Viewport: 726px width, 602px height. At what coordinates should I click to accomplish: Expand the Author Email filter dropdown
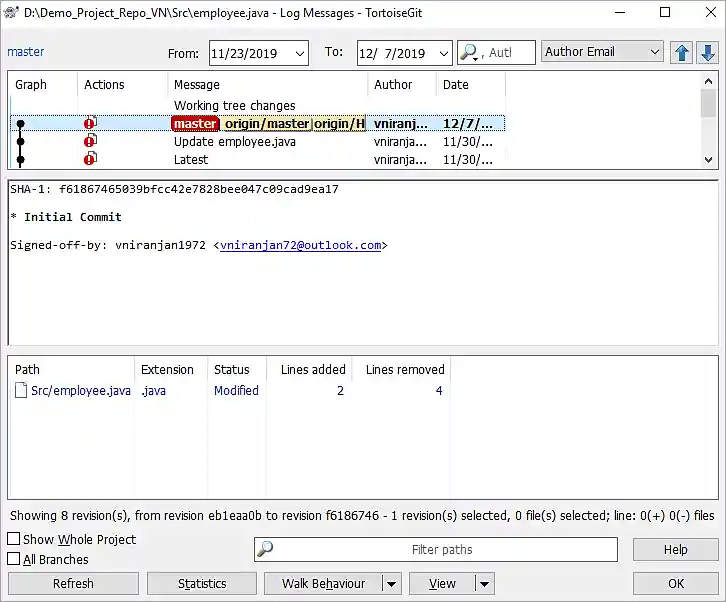point(655,52)
